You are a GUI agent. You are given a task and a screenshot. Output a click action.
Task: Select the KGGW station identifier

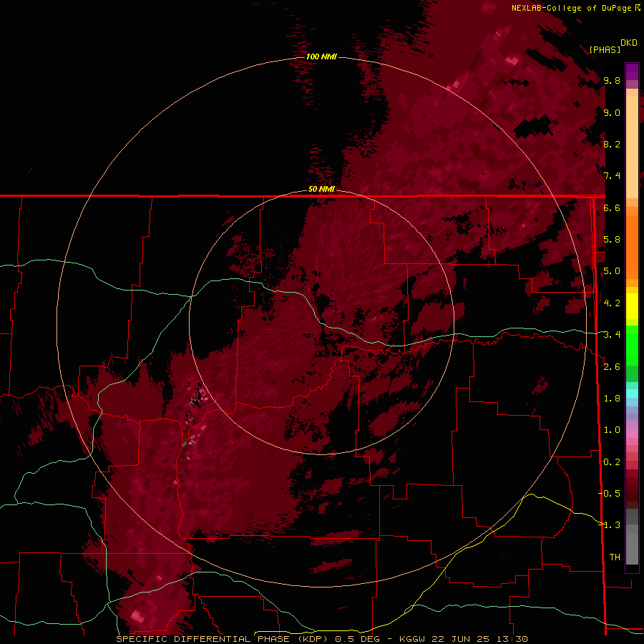point(413,639)
